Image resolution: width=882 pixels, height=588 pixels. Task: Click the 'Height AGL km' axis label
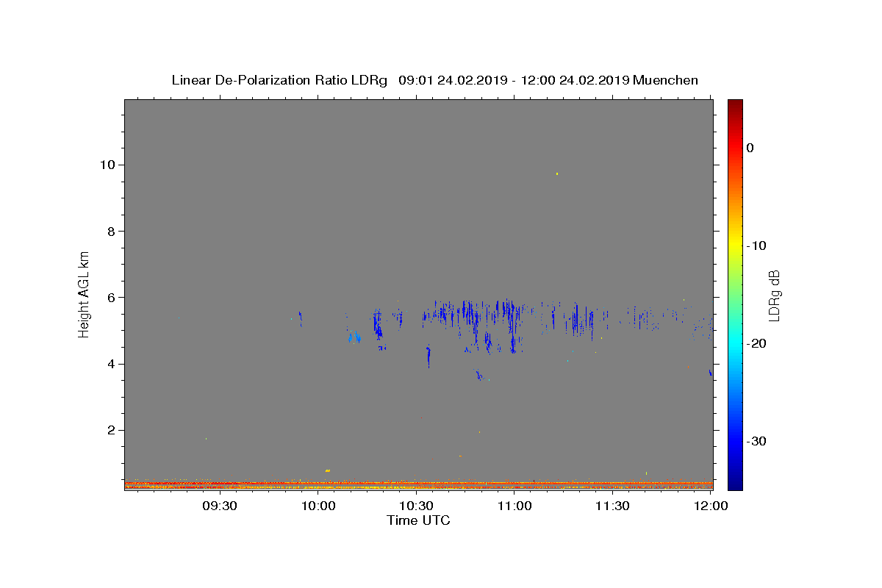[x=85, y=294]
